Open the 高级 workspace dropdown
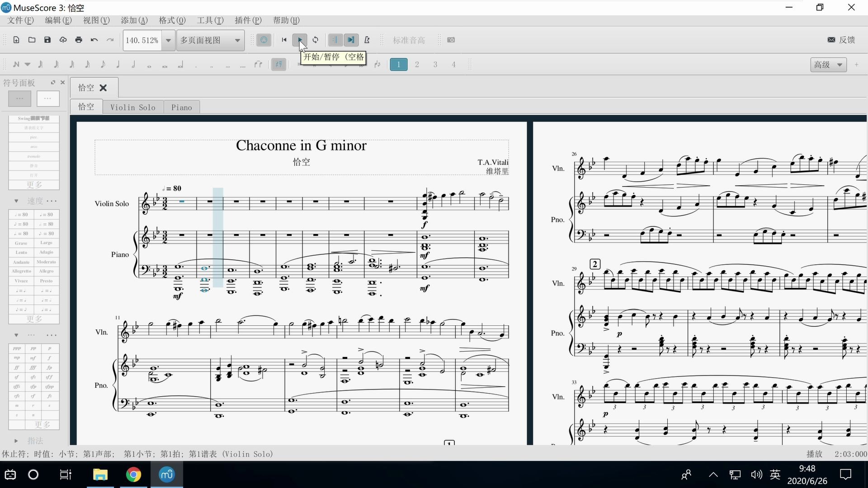The height and width of the screenshot is (488, 868). 828,65
